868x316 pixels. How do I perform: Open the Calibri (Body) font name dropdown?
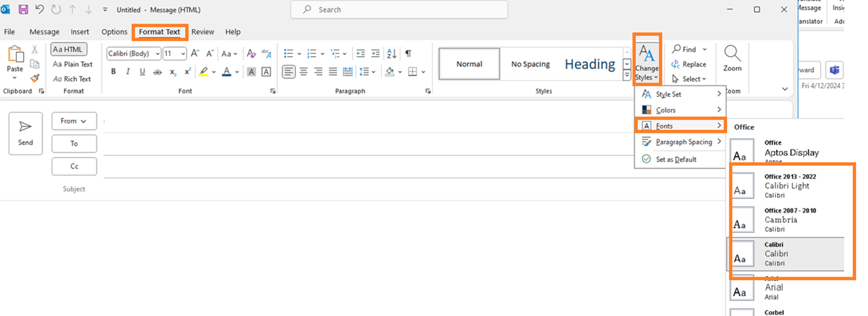(158, 53)
